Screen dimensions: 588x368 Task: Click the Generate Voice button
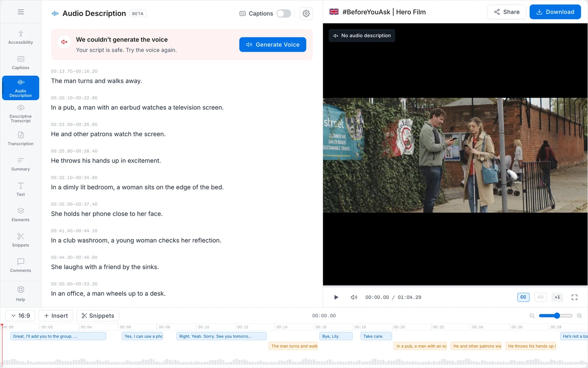pos(273,45)
